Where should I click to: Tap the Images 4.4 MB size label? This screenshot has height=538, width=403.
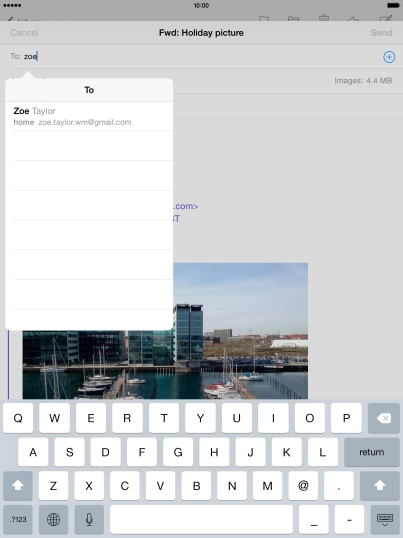click(x=363, y=81)
